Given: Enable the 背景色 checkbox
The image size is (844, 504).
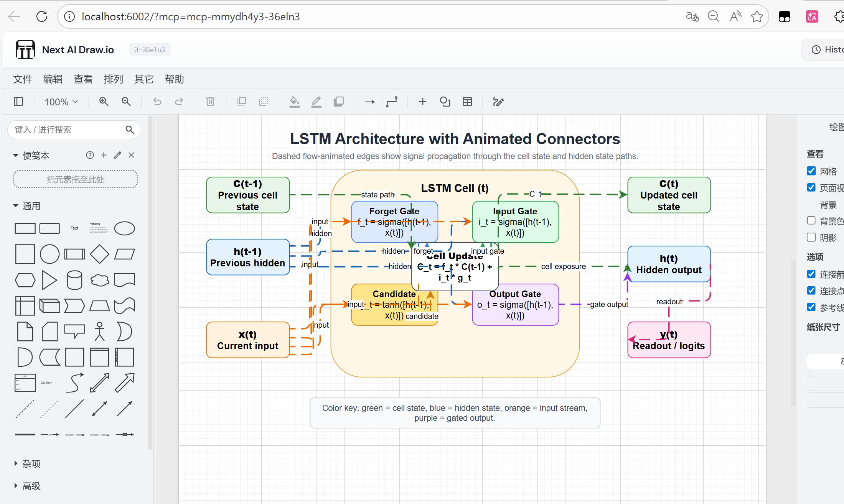Looking at the screenshot, I should coord(811,220).
